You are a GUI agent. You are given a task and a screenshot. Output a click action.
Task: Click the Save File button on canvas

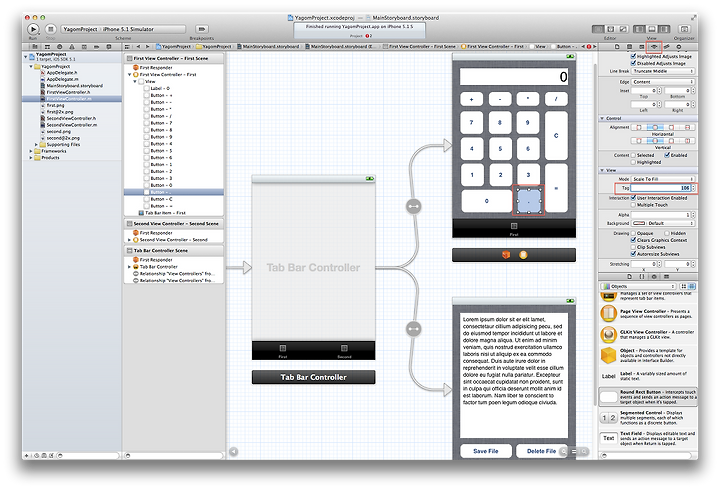[x=486, y=451]
